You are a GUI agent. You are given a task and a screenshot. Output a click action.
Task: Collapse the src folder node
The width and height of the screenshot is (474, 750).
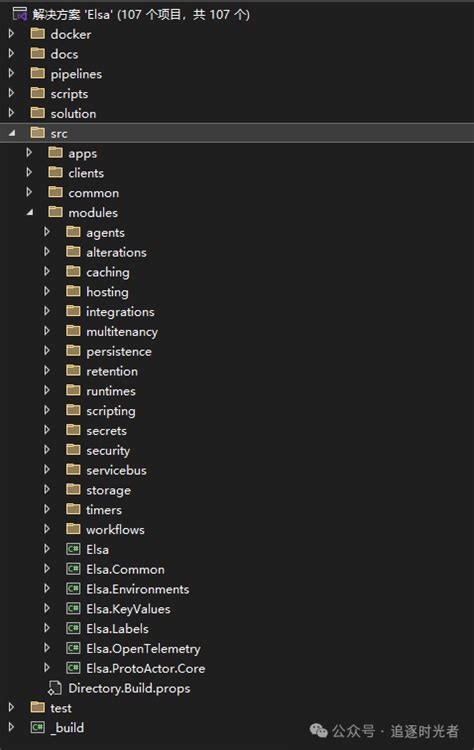(x=11, y=133)
